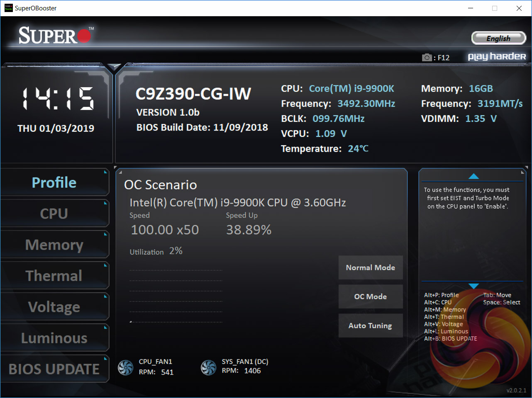Click memory frequency 3191MT/s
This screenshot has width=532, height=398.
tap(500, 104)
